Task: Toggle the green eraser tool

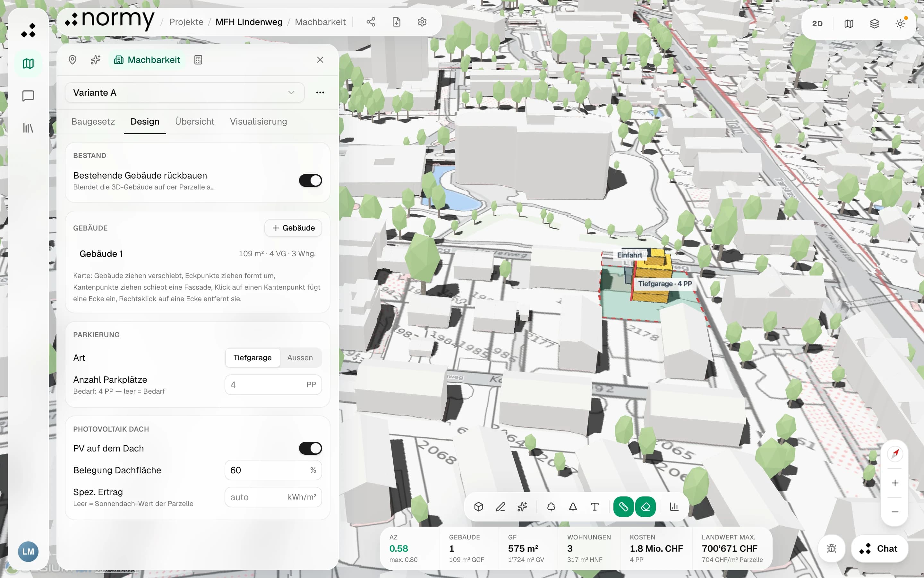Action: 646,506
